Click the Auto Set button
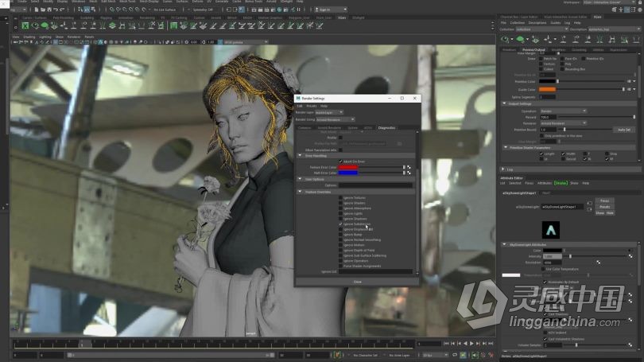This screenshot has width=644, height=362. coord(624,130)
